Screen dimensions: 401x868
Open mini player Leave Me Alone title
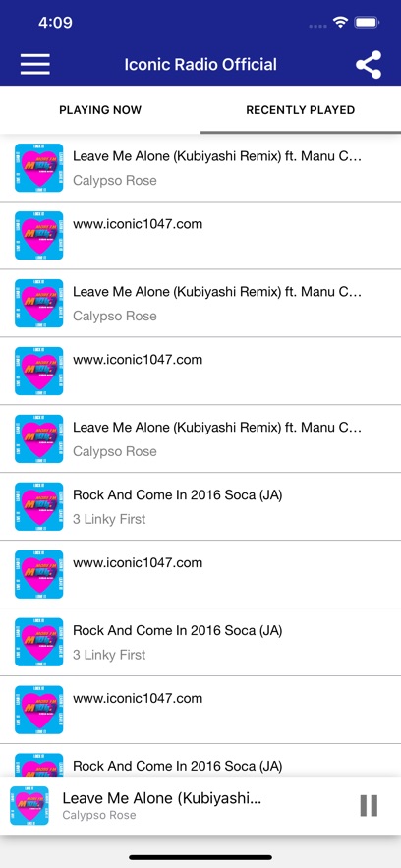tap(161, 798)
